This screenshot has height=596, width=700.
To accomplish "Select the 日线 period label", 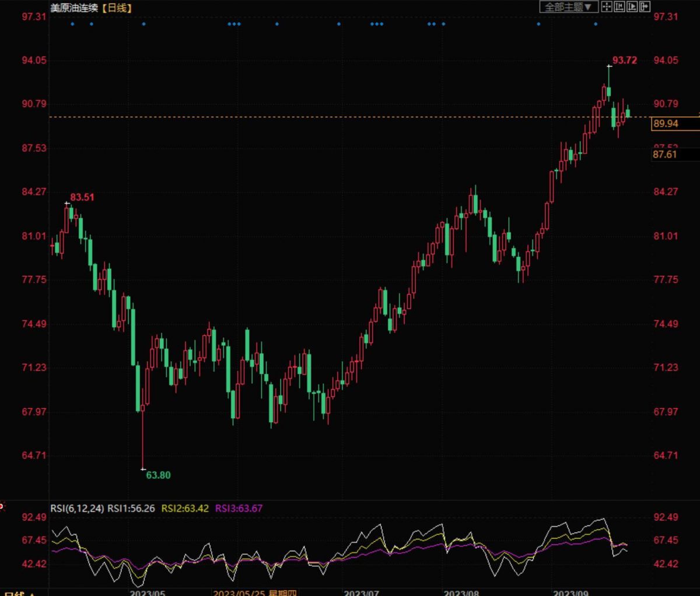I will [117, 8].
